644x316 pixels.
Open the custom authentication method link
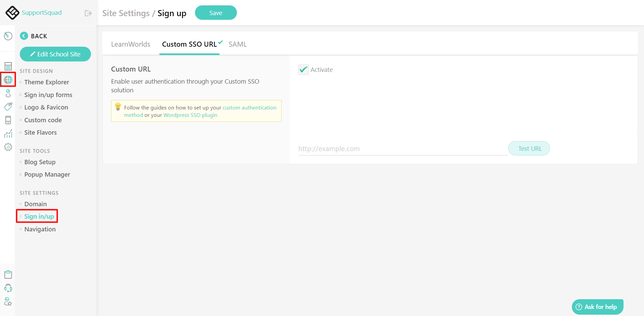249,107
